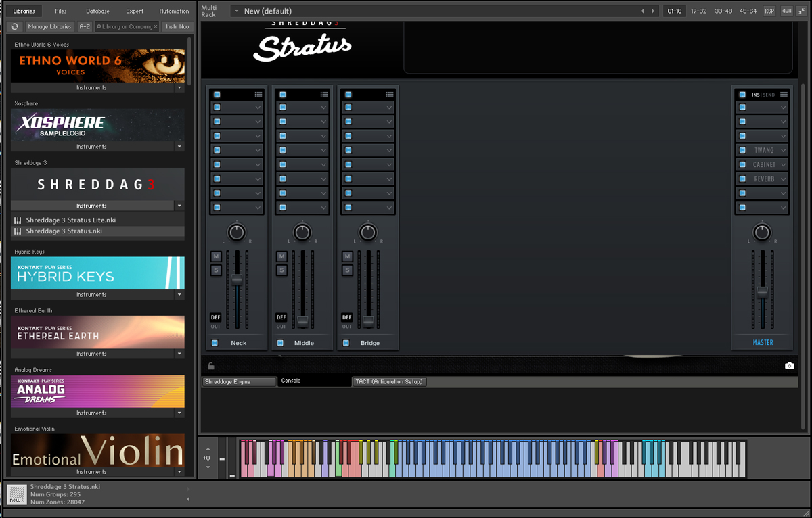Open the multi preset dropdown arrow
This screenshot has width=812, height=518.
[235, 11]
